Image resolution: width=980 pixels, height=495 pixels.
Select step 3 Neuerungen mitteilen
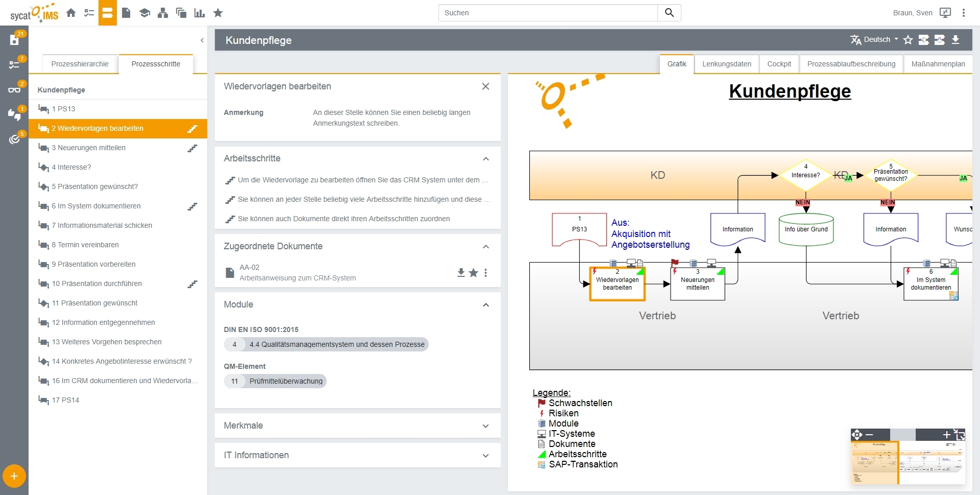tap(118, 148)
